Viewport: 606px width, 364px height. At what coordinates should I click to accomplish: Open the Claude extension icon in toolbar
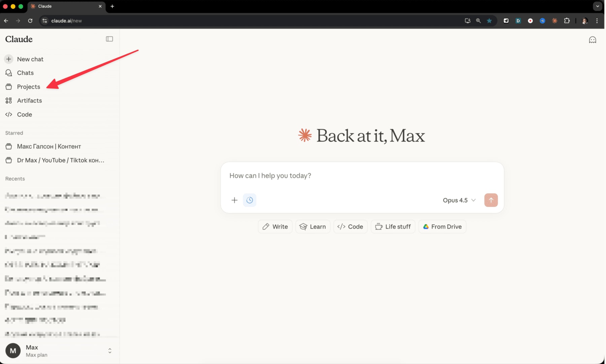pos(554,21)
